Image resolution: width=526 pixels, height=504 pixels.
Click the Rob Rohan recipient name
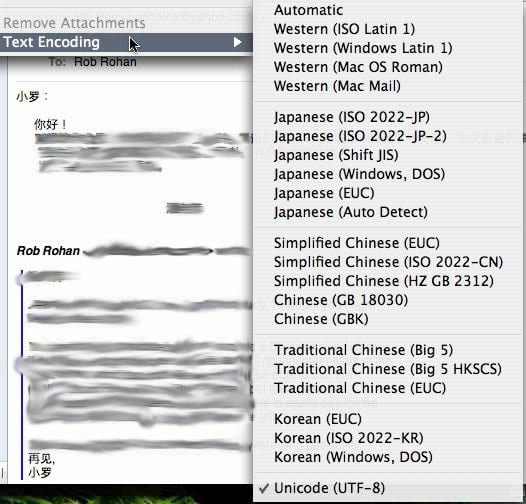[x=105, y=62]
